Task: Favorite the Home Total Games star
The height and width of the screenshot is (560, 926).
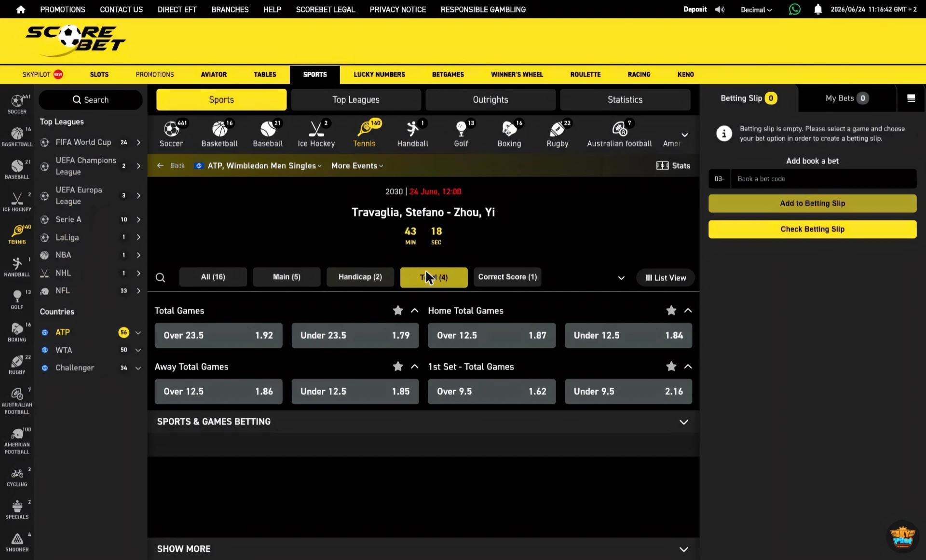Action: tap(671, 311)
